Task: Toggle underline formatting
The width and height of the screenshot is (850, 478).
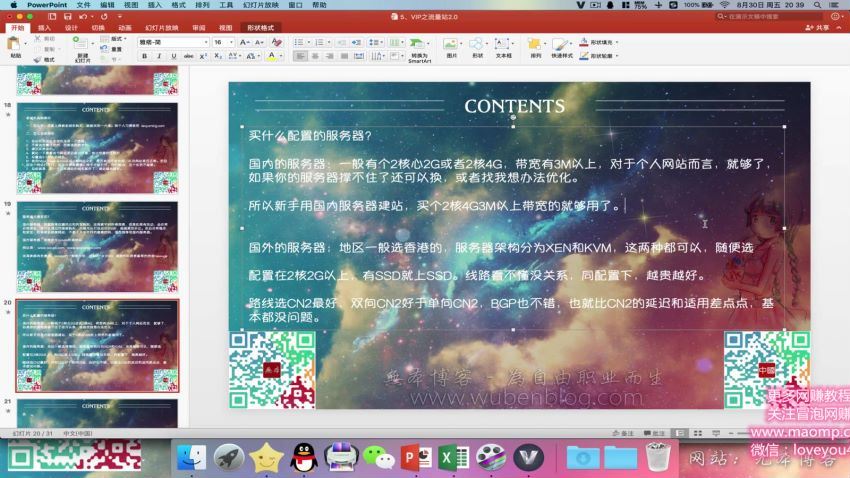Action: click(x=173, y=56)
